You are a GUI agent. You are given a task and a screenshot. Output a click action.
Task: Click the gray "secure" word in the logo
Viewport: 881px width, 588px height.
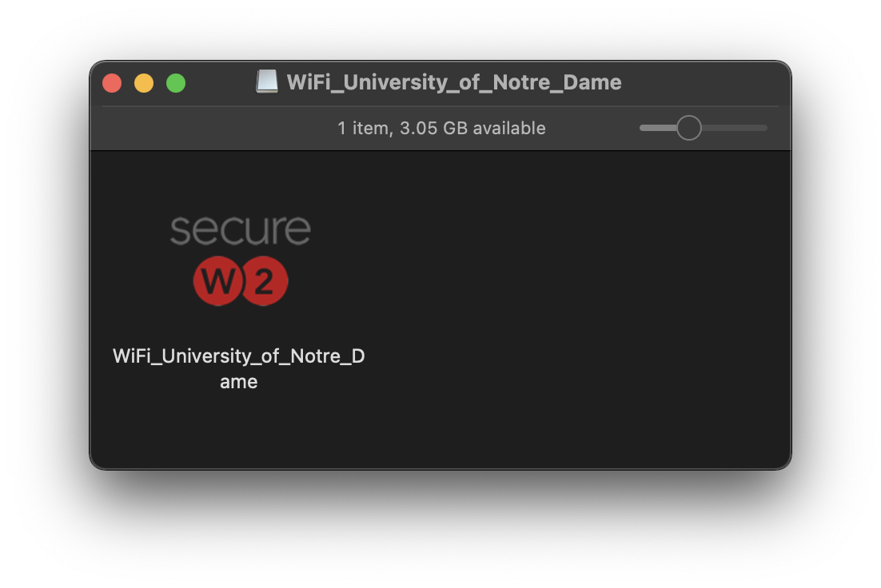click(x=240, y=229)
